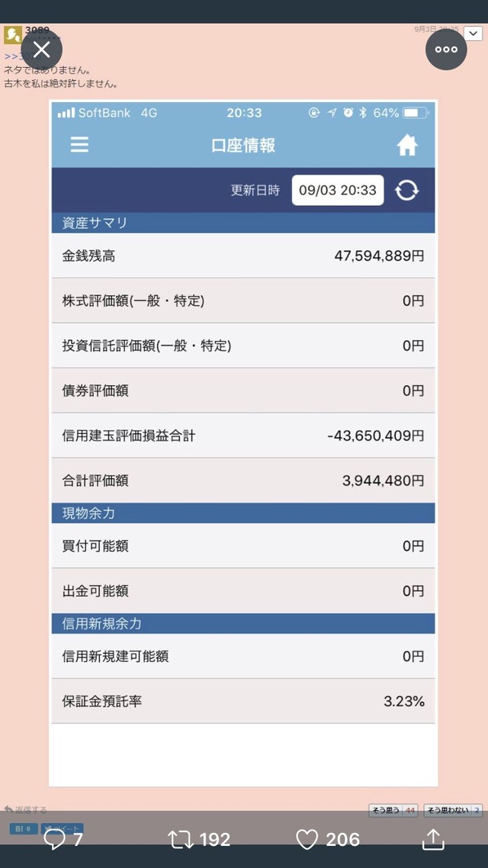Open the 資産サマリ section header
The image size is (488, 868).
click(x=243, y=223)
